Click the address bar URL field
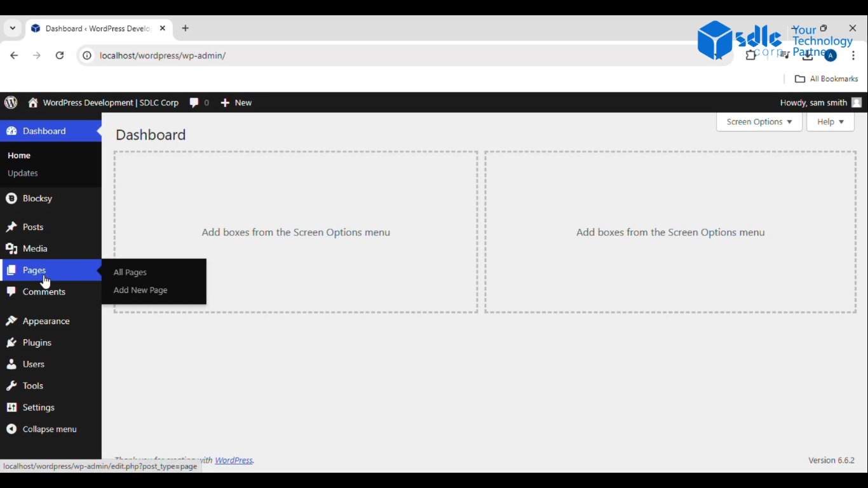 407,55
